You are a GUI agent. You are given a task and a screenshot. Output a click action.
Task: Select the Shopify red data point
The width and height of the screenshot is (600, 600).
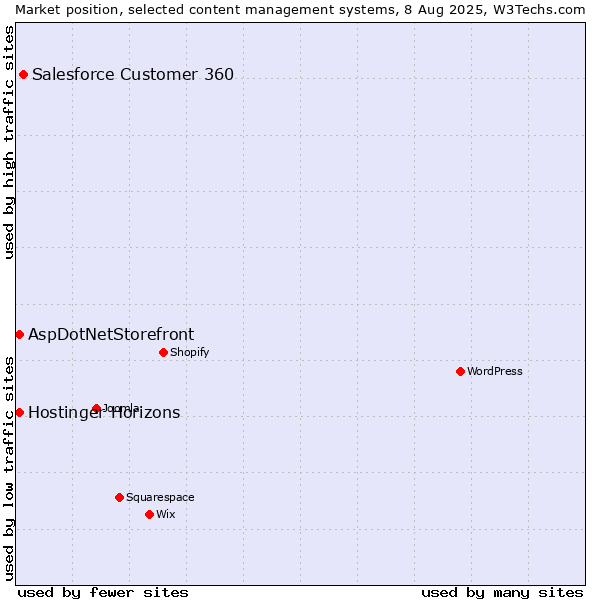pos(163,352)
